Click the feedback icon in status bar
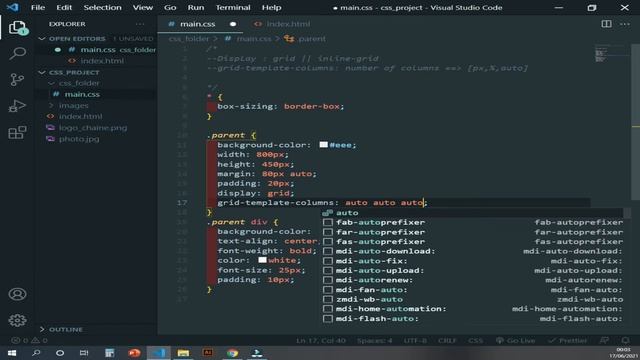Viewport: 640px width, 360px height. tap(604, 340)
